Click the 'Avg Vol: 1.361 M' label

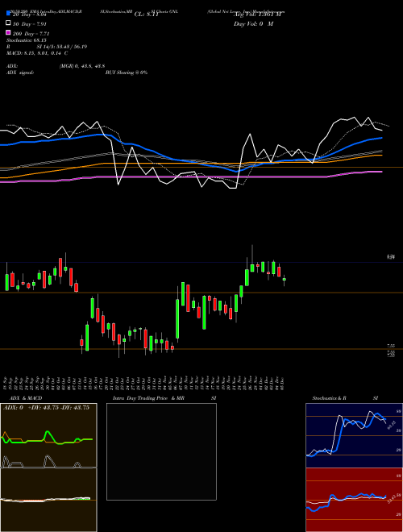[258, 15]
